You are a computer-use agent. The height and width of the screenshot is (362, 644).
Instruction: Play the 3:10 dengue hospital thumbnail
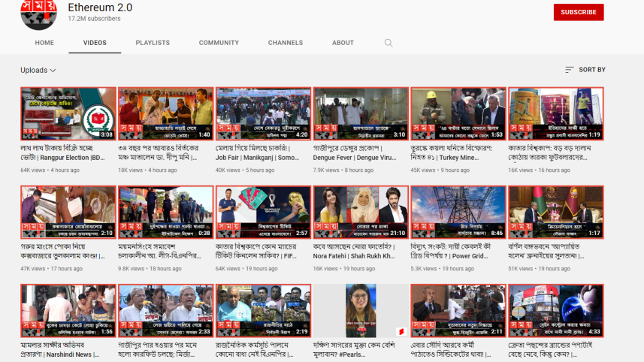361,113
